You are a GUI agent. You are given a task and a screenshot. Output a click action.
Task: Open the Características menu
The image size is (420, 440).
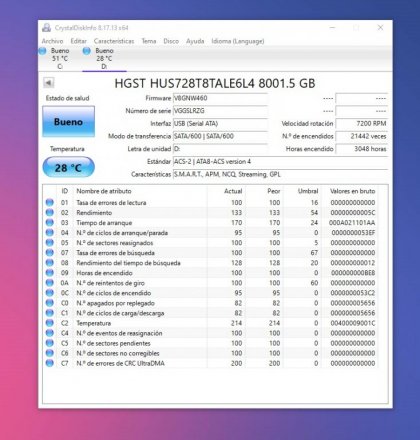click(x=114, y=41)
